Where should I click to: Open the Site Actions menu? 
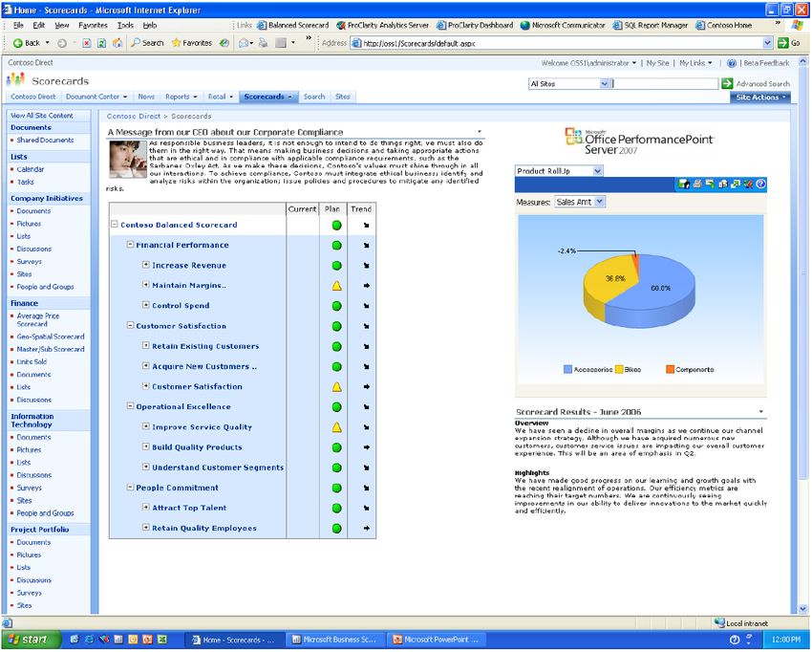[x=760, y=97]
